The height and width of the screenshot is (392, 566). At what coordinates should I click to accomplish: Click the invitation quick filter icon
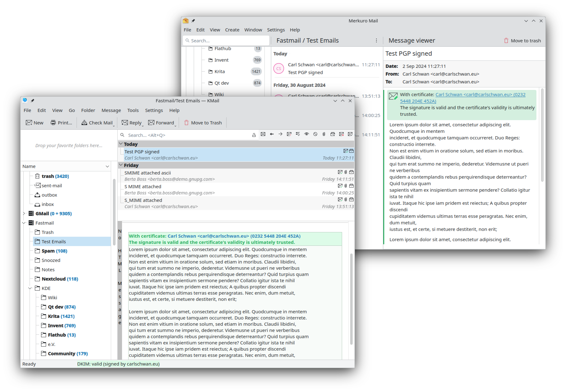pyautogui.click(x=333, y=134)
